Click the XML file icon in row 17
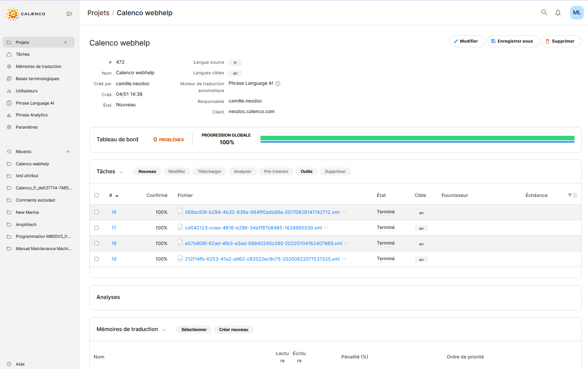Image resolution: width=588 pixels, height=369 pixels. coord(180,227)
